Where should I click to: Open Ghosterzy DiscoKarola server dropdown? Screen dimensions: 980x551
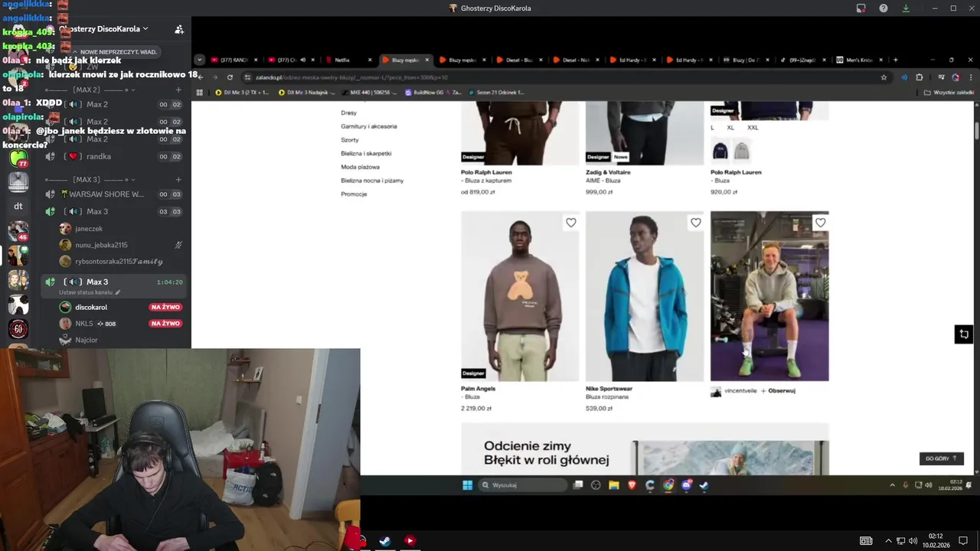click(103, 29)
